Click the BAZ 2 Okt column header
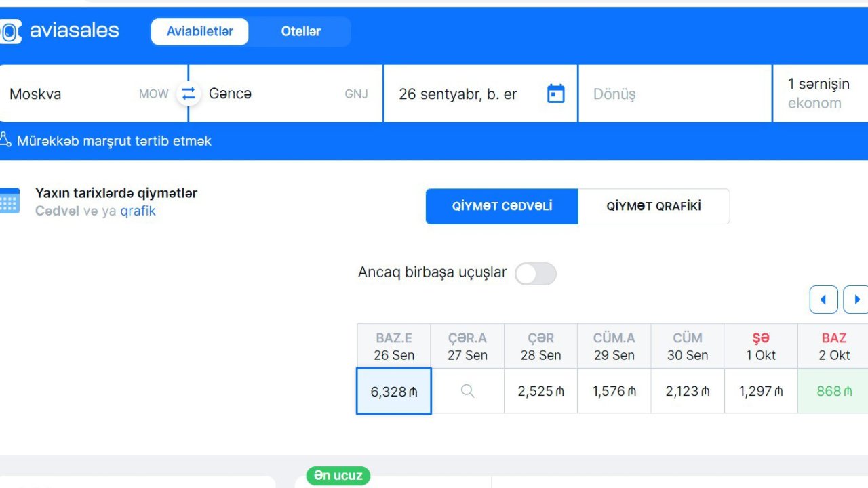868x488 pixels. [833, 346]
